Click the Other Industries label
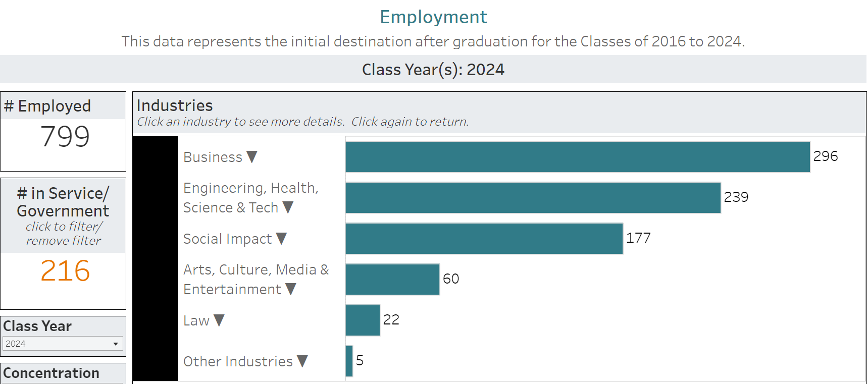868x384 pixels. tap(238, 362)
